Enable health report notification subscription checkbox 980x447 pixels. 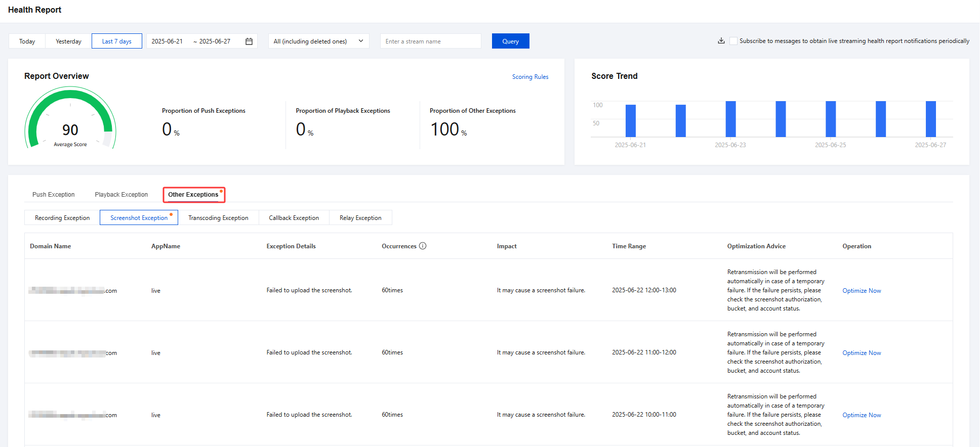[733, 41]
